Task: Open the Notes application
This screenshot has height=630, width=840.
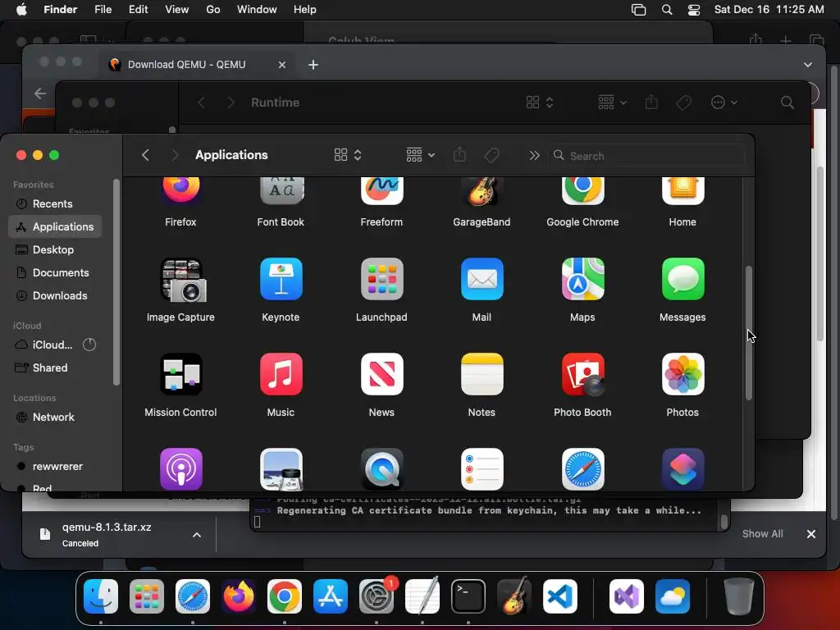Action: pos(482,374)
